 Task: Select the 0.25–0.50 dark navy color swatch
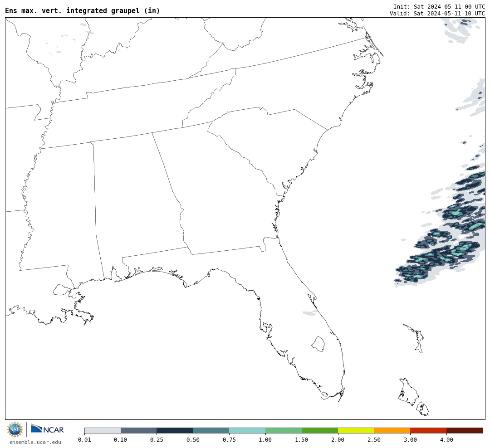175,430
